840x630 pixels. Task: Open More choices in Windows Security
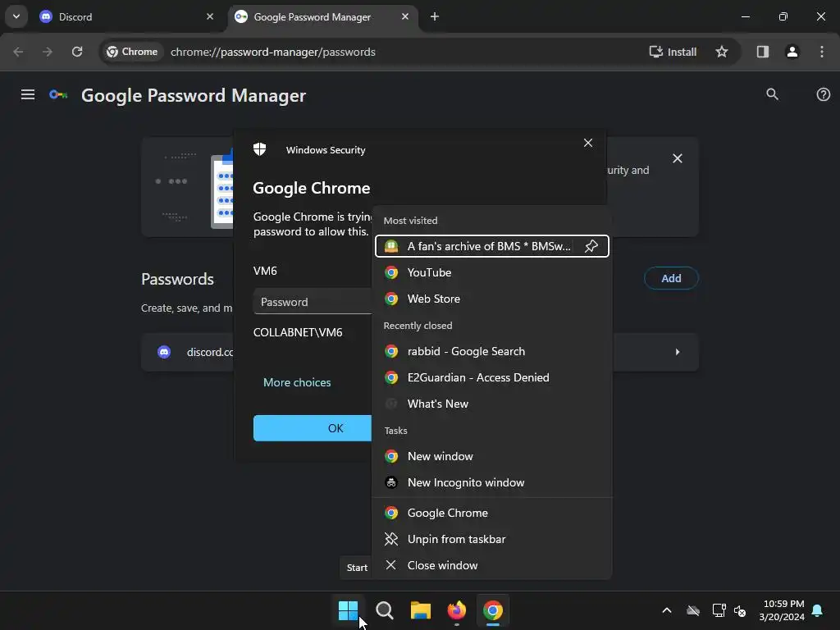pyautogui.click(x=297, y=382)
